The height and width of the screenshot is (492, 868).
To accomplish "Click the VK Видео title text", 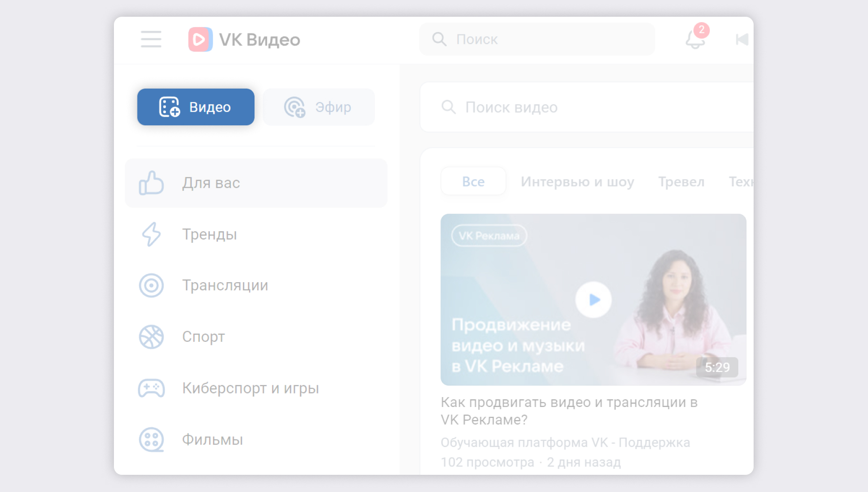I will click(259, 40).
